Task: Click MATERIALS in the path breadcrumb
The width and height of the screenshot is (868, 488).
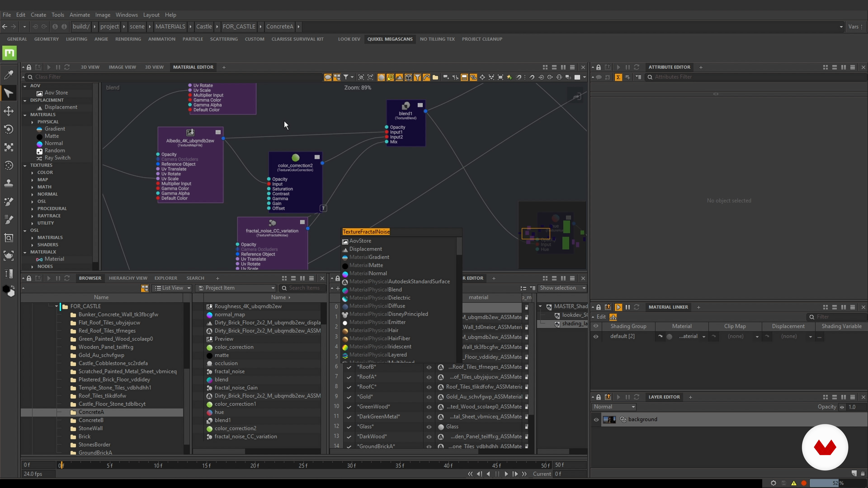Action: point(170,27)
